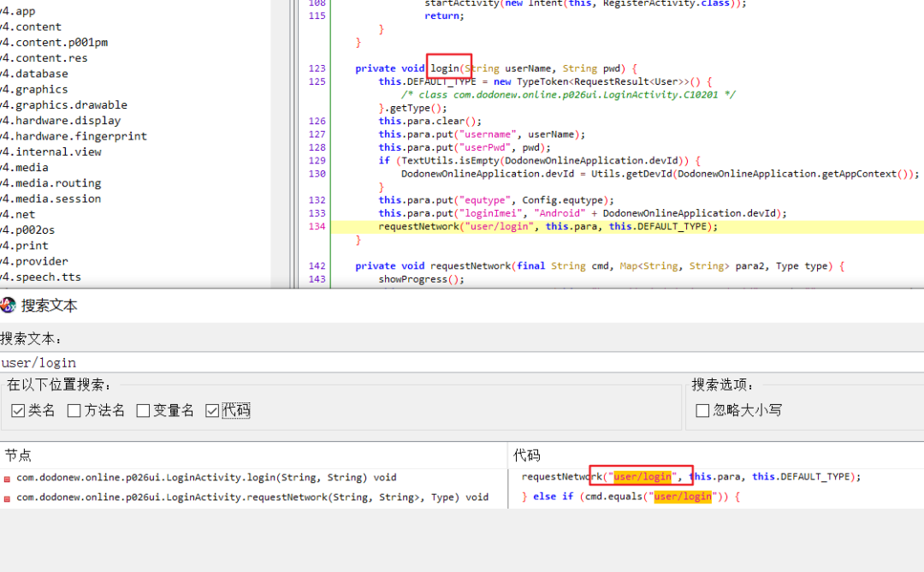Enable the 变量名 search option

tap(143, 410)
